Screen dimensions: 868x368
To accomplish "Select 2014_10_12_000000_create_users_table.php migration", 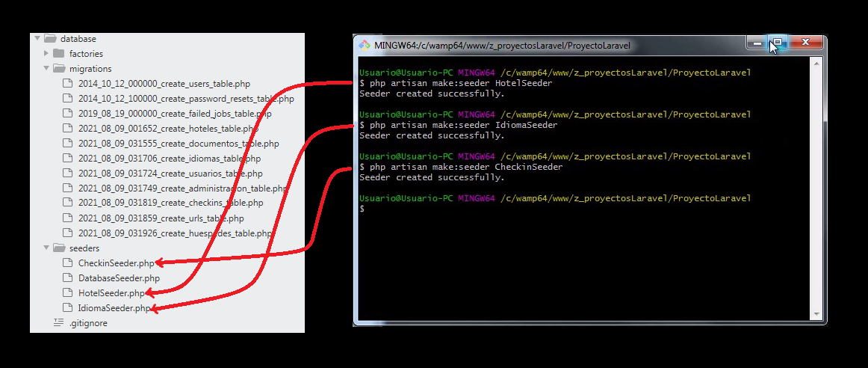I will (x=164, y=84).
